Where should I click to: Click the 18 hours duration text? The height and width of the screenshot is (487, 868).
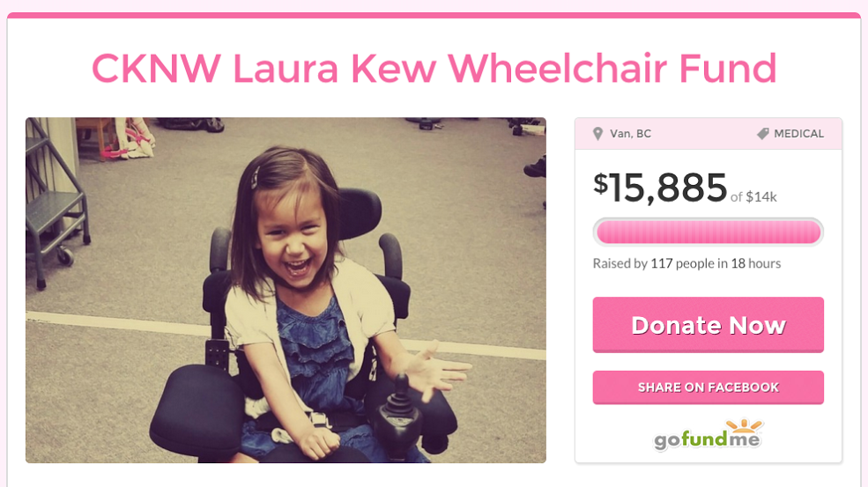[755, 263]
